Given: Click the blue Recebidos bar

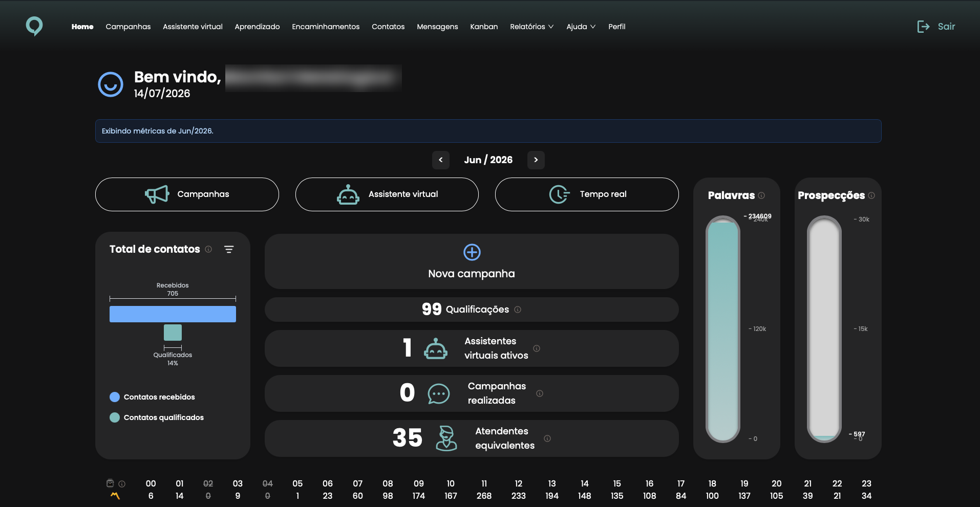Looking at the screenshot, I should (173, 314).
